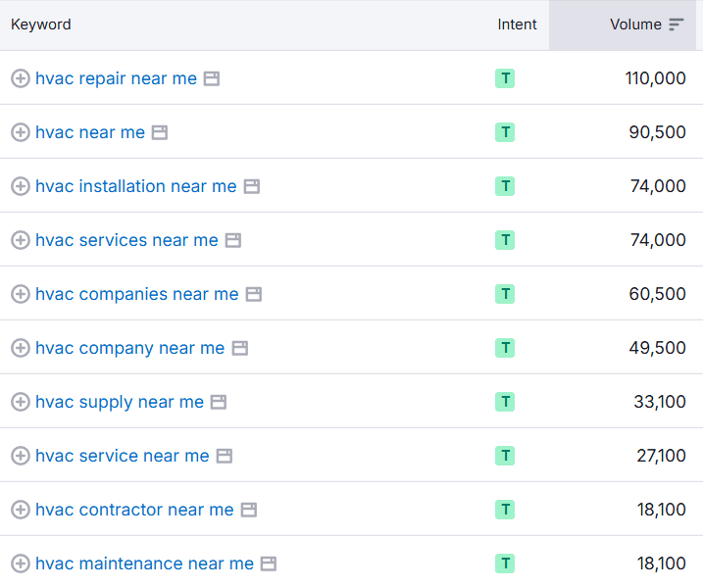
Task: Open the 'hvac near me' keyword link
Action: point(90,132)
